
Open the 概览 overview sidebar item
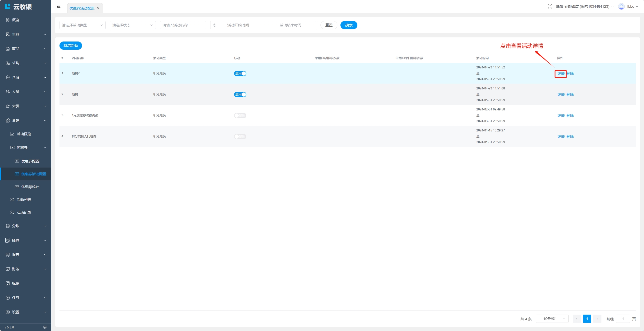[15, 20]
